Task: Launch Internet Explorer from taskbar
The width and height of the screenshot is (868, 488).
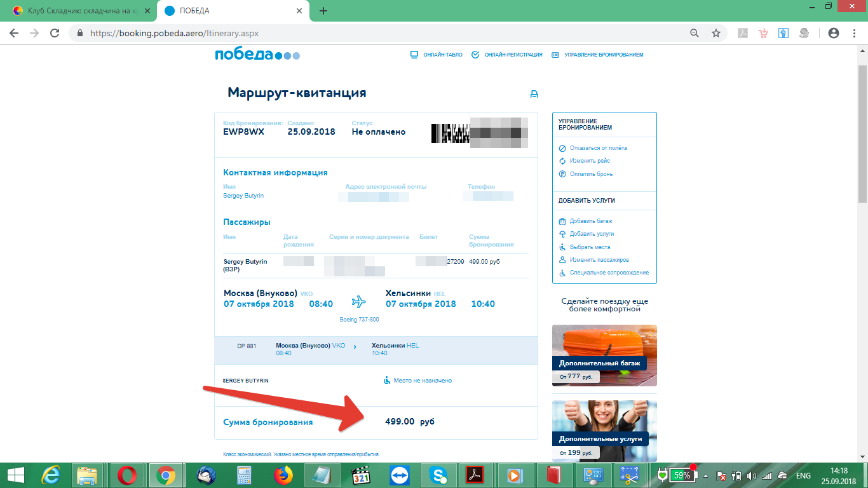Action: pyautogui.click(x=51, y=475)
